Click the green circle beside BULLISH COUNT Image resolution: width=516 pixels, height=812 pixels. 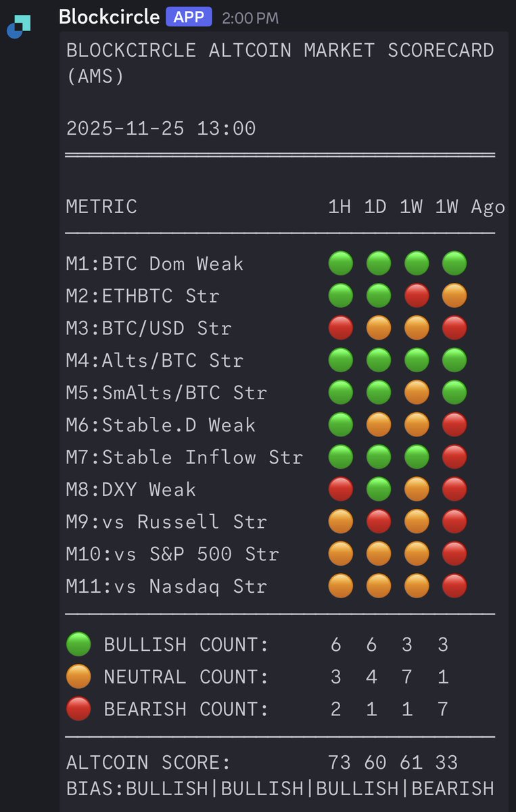pyautogui.click(x=78, y=645)
